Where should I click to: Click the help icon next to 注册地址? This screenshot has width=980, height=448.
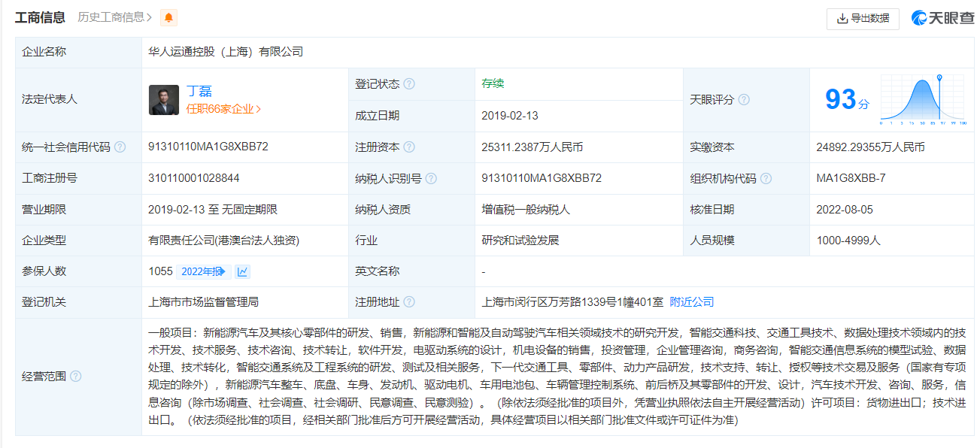[409, 302]
